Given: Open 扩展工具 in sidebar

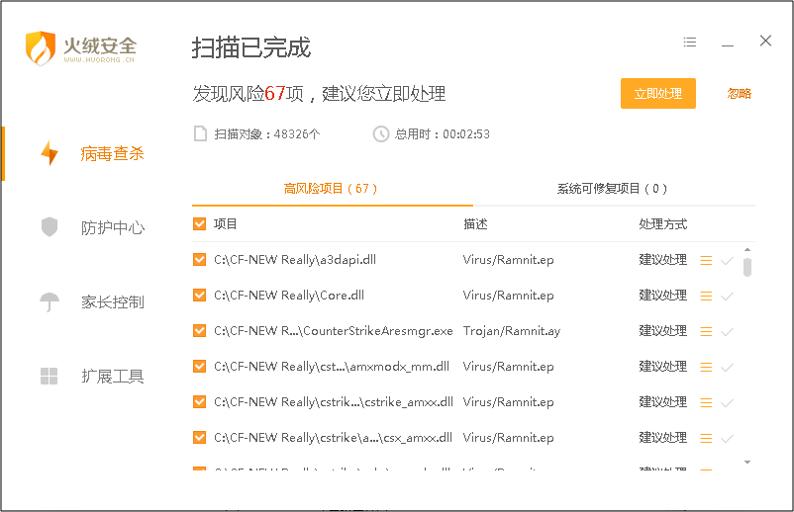Looking at the screenshot, I should coord(112,376).
